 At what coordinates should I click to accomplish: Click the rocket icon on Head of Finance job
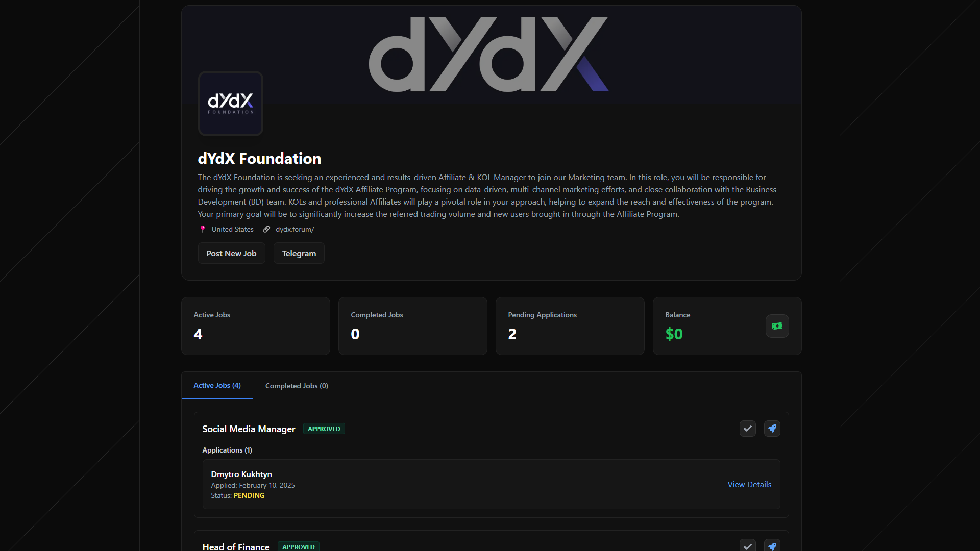tap(772, 546)
